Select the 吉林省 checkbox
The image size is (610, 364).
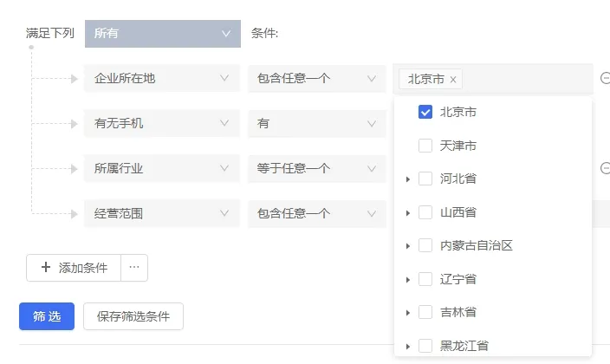point(425,312)
